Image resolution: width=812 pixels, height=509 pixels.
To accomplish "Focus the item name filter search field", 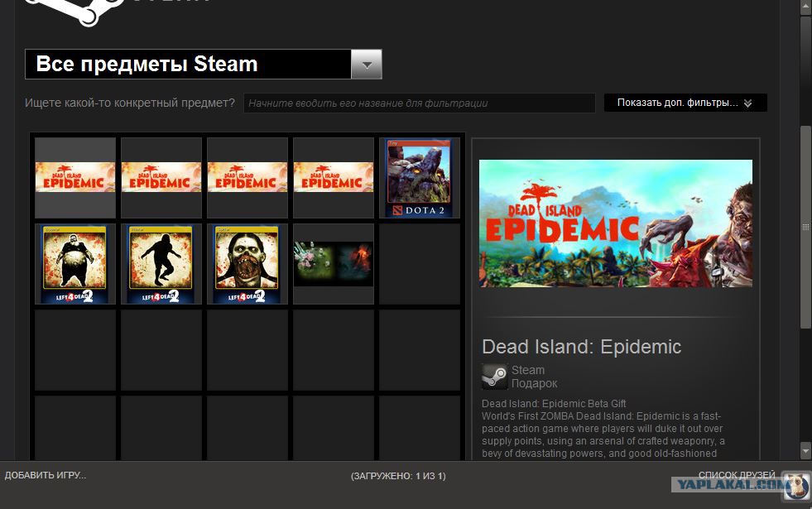I will (420, 103).
